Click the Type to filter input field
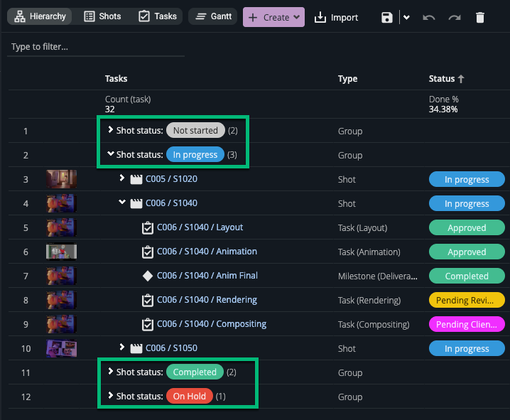Viewport: 510px width, 420px height. pos(95,47)
